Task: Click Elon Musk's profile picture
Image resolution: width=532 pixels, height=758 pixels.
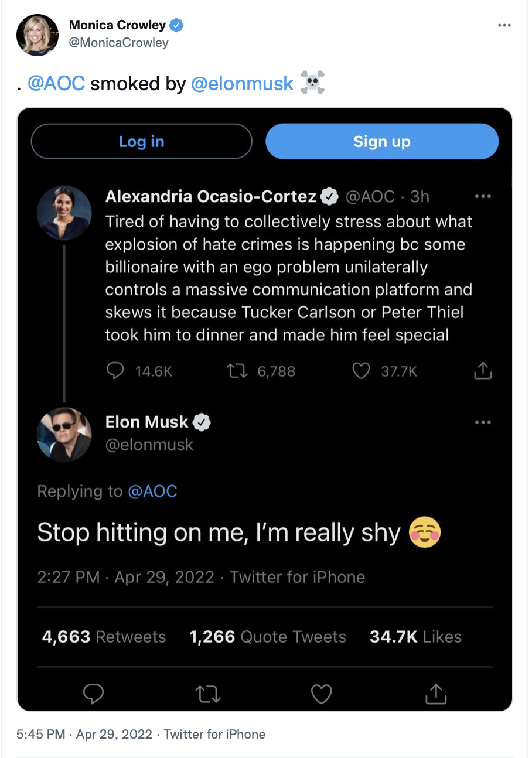Action: point(64,435)
